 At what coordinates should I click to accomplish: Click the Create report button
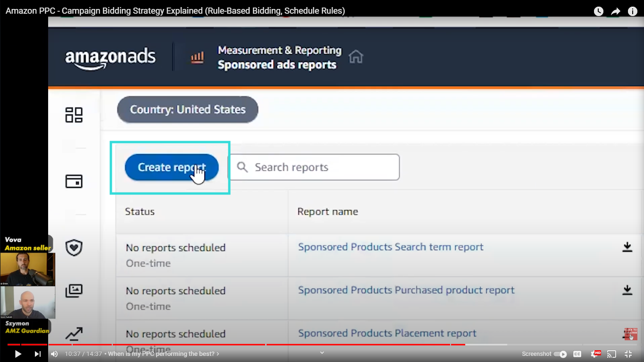(x=172, y=167)
